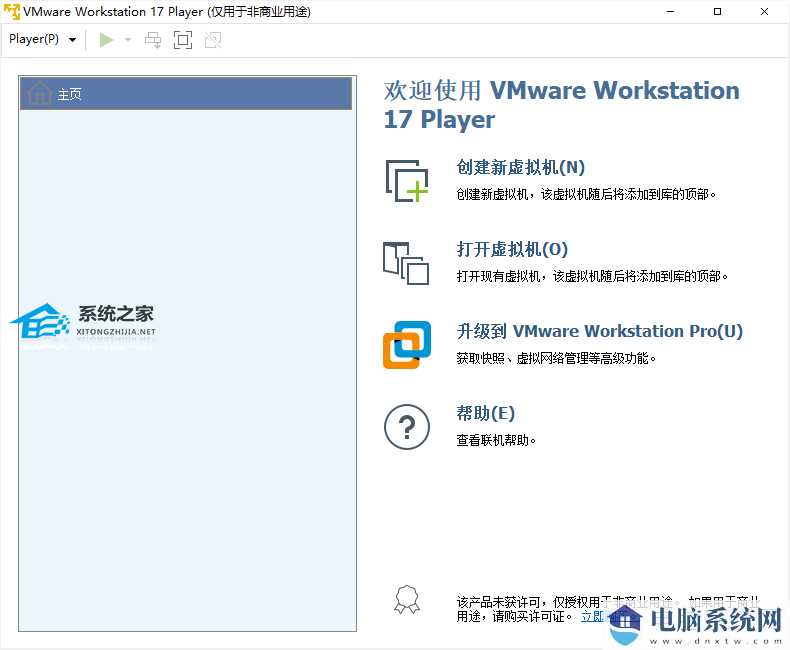Image resolution: width=790 pixels, height=650 pixels.
Task: Open 帮助(E) link
Action: [485, 413]
